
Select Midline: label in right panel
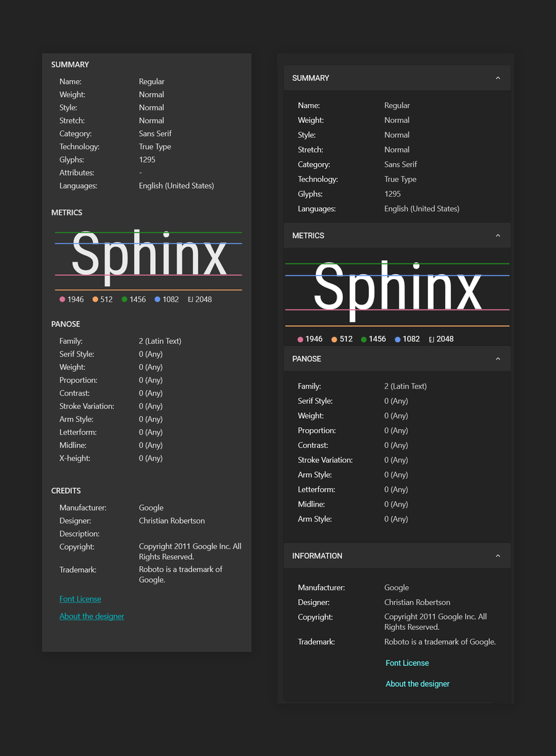pos(311,505)
